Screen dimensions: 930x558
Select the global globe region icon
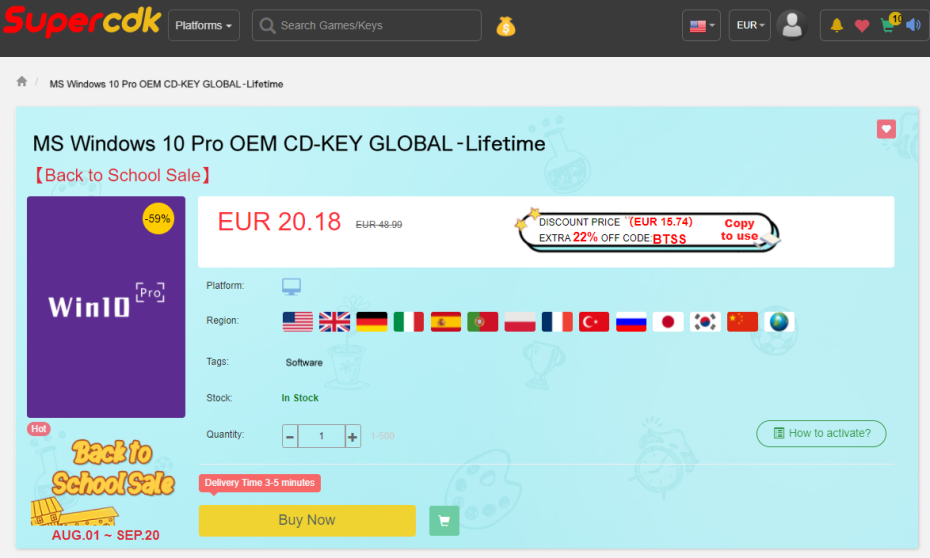[779, 321]
